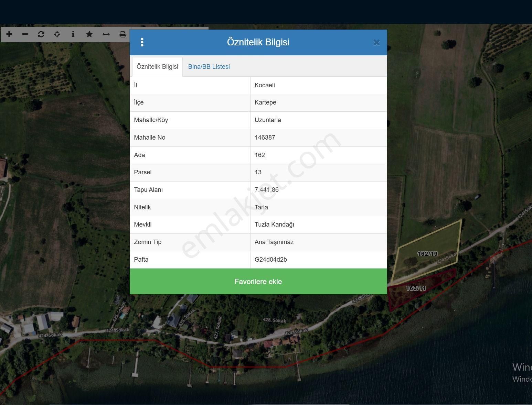Click the Pafta value G24d04d2b
Image resolution: width=532 pixels, height=405 pixels.
(270, 260)
